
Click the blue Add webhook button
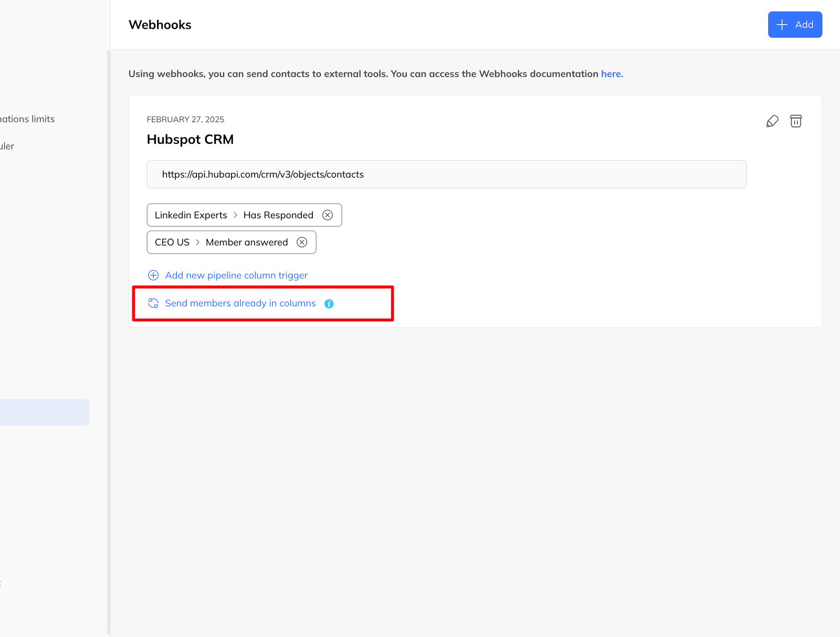795,25
